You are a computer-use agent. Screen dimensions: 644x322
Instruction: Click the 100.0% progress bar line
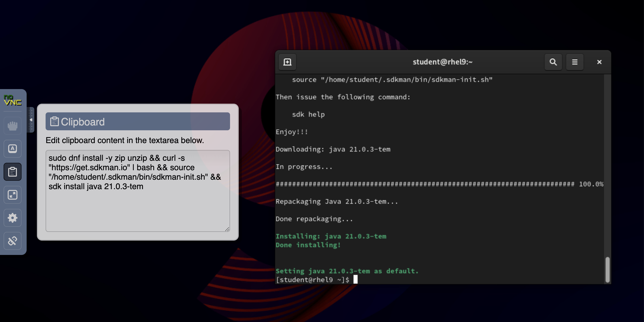tap(440, 184)
